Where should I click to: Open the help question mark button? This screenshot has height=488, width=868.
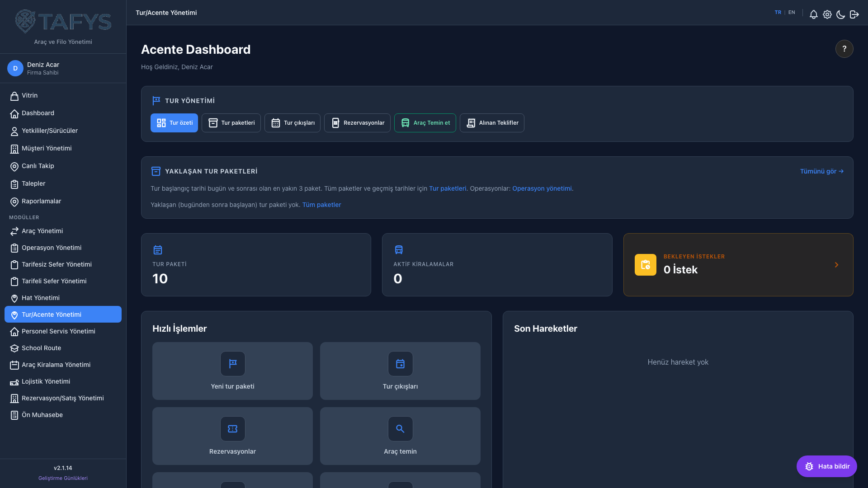[x=844, y=49]
